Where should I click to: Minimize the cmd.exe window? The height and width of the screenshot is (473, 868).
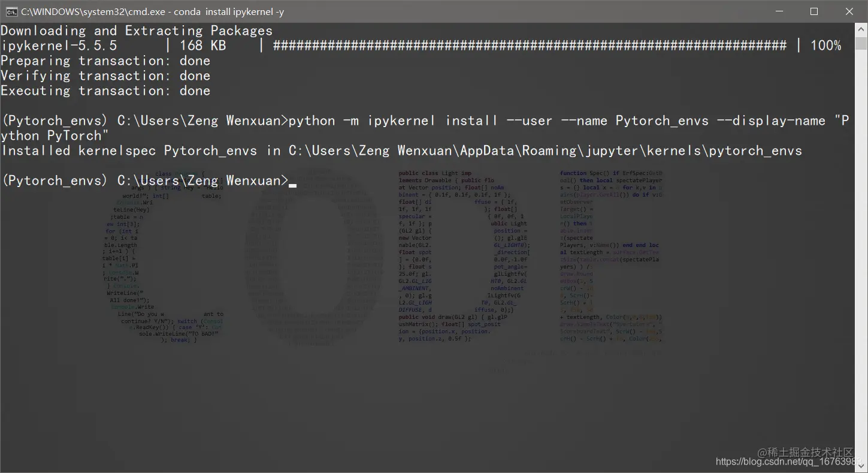779,11
